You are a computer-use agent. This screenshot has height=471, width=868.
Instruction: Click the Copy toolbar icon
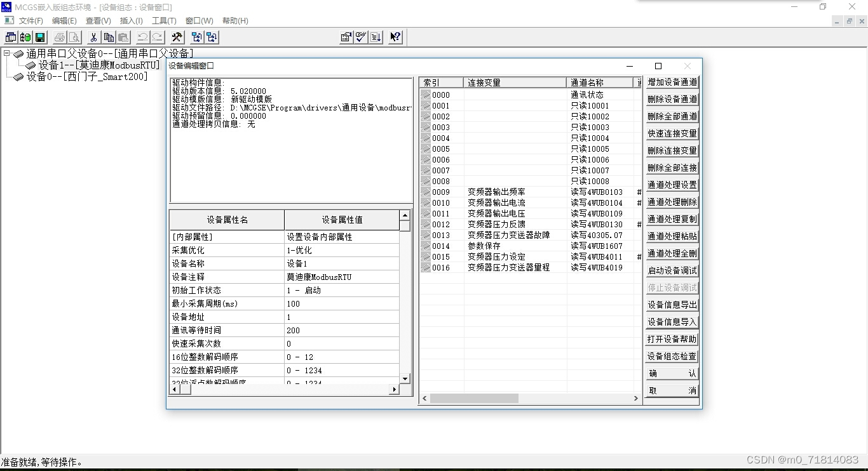tap(109, 37)
